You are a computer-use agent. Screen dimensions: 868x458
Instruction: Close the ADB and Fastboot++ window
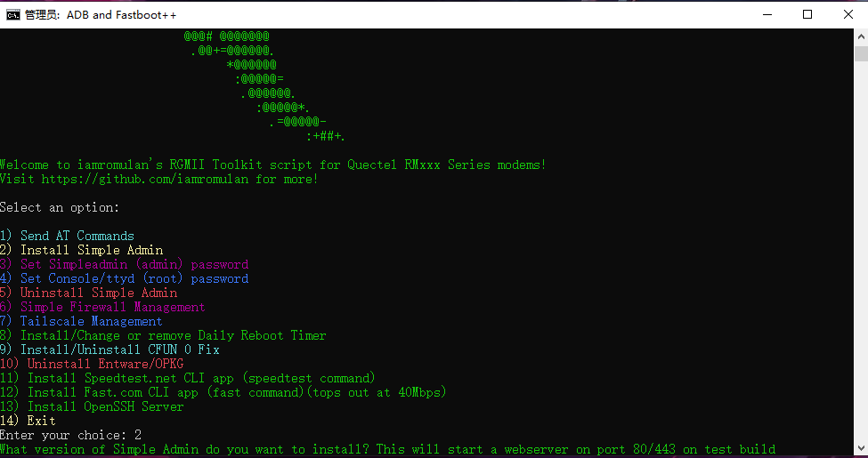[848, 14]
